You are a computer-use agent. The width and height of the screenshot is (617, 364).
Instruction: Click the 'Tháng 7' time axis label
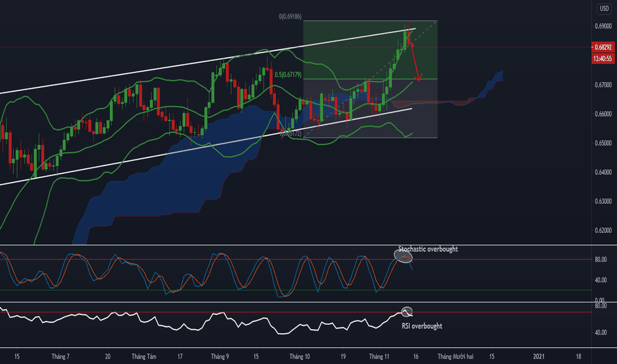click(60, 357)
